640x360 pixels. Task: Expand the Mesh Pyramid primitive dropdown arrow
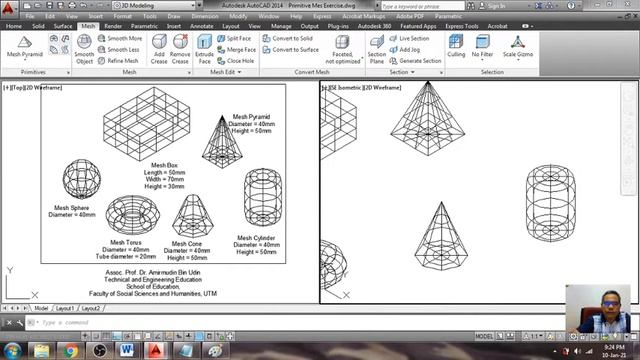24,60
